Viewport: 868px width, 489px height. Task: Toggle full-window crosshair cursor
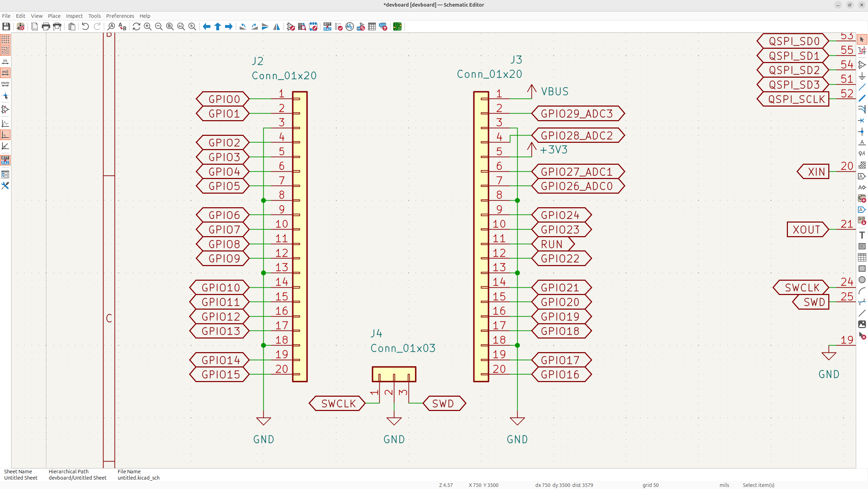coord(5,96)
